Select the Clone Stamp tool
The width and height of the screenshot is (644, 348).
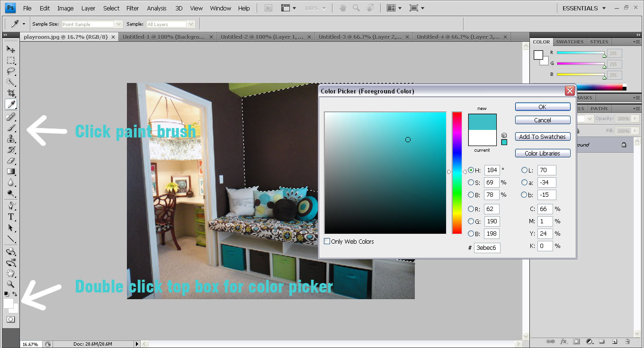click(10, 138)
